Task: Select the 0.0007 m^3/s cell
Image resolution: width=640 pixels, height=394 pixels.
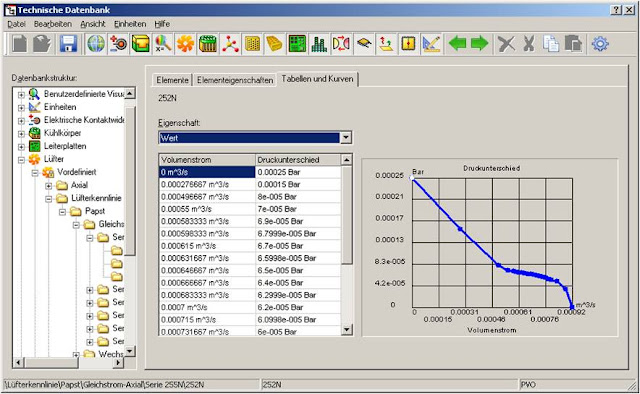Action: click(x=207, y=307)
